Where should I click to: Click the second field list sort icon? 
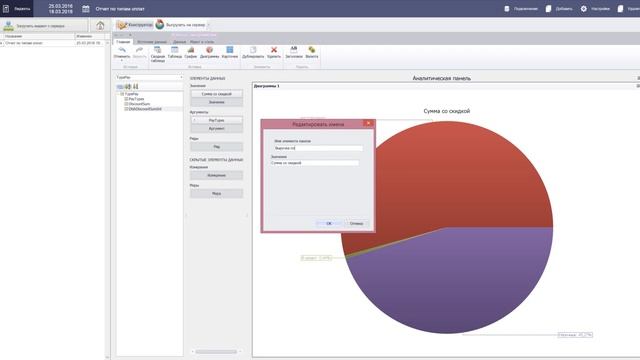pos(128,87)
